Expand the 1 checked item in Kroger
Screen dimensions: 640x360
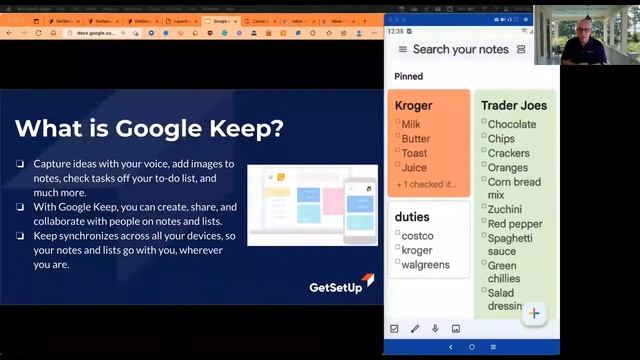point(427,184)
